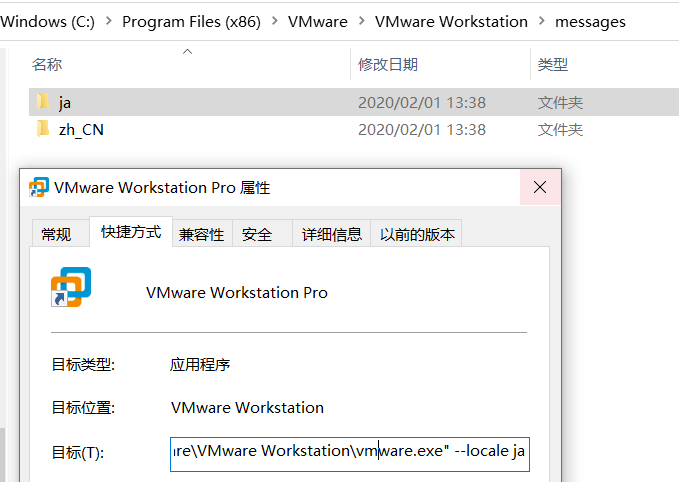
Task: Go to the VMware Workstation breadcrumb
Action: click(451, 21)
